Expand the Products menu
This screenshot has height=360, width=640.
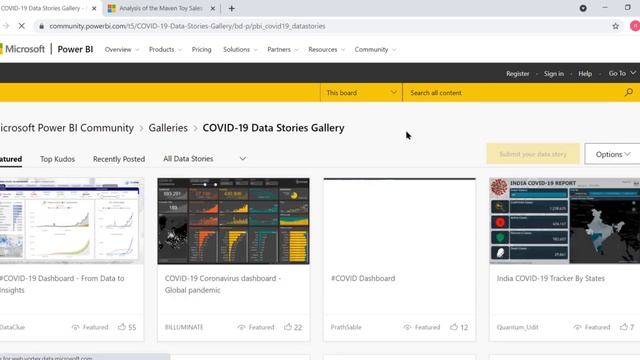(x=165, y=49)
